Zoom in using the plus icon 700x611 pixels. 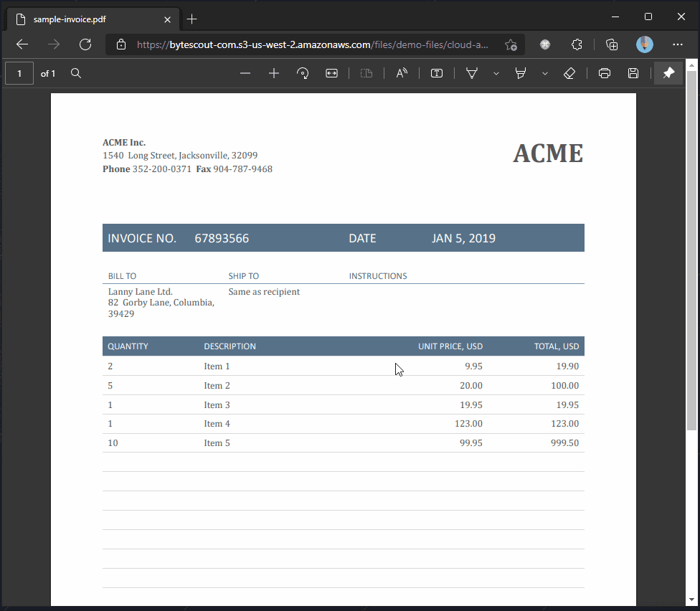[x=274, y=73]
